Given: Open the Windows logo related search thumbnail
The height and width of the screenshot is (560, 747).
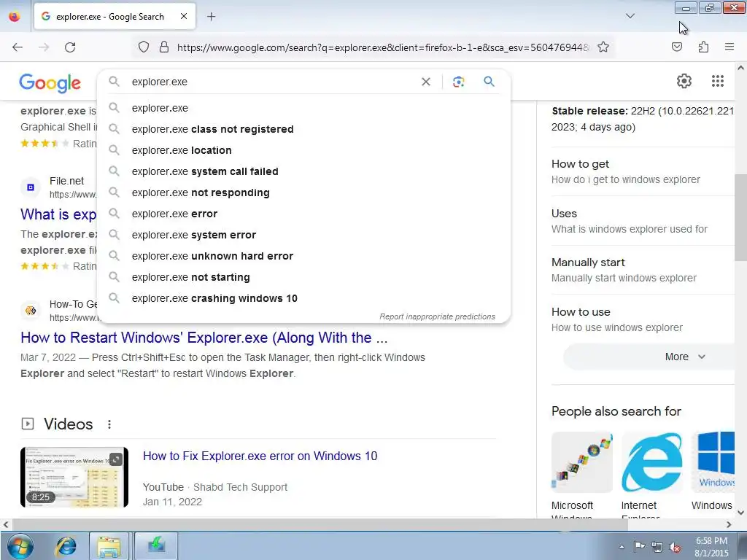Looking at the screenshot, I should (713, 462).
